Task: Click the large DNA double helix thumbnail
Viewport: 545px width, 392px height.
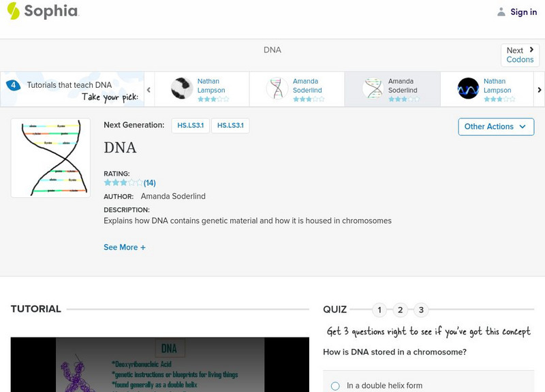Action: 50,158
